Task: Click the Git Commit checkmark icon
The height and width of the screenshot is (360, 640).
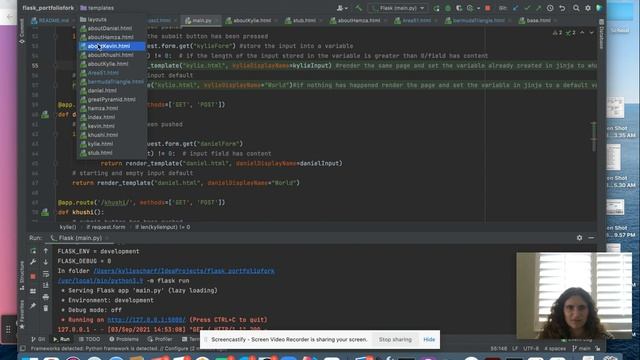Action: coord(527,8)
